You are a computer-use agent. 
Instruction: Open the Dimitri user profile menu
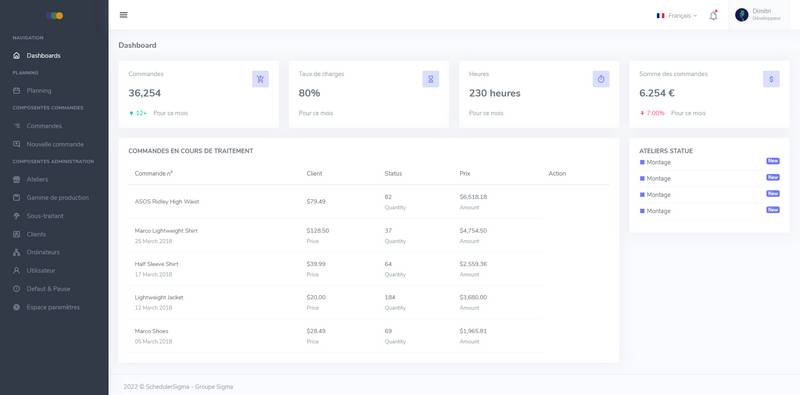(758, 15)
